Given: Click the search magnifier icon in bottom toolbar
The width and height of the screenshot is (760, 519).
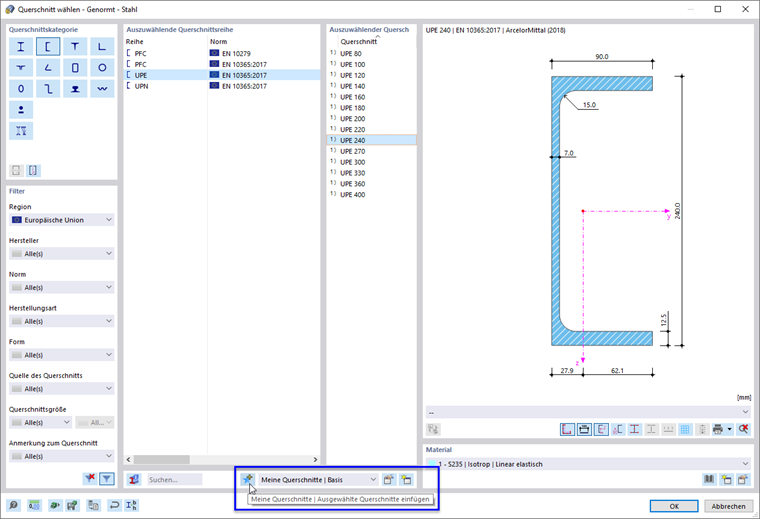Looking at the screenshot, I should click(x=14, y=505).
